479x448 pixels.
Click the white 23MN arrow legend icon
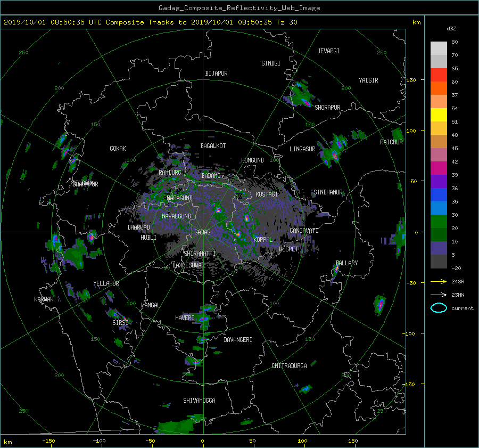[439, 295]
